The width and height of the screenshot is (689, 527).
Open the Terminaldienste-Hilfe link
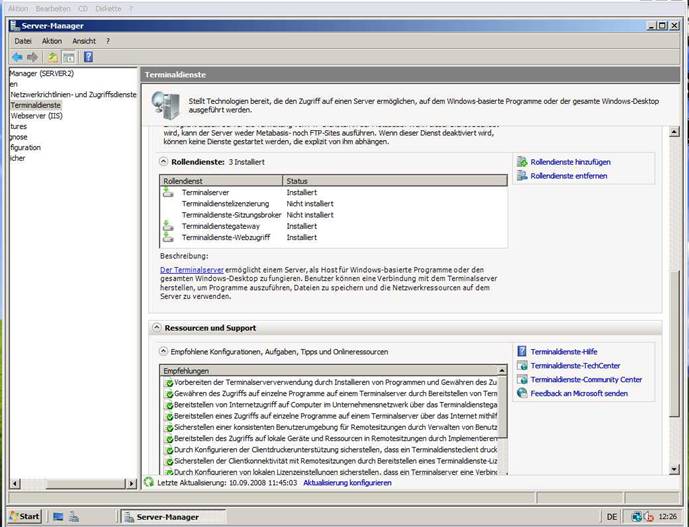point(564,352)
